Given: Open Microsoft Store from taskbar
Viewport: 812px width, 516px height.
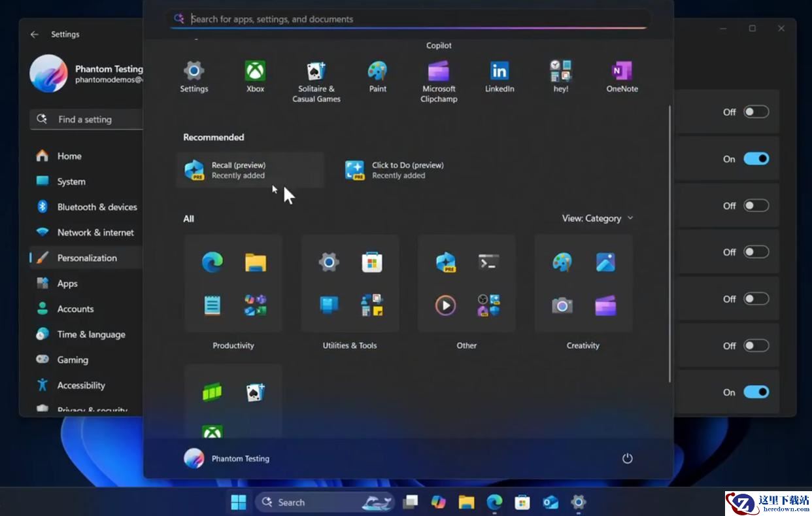Looking at the screenshot, I should click(522, 502).
